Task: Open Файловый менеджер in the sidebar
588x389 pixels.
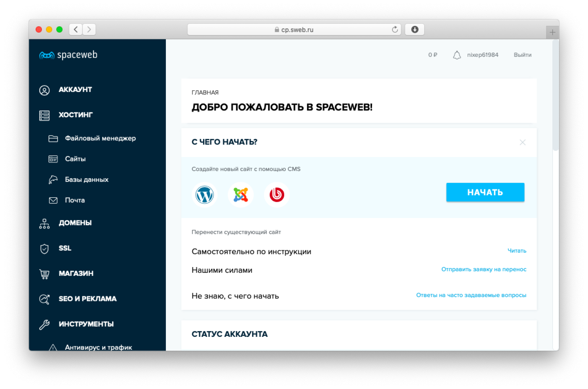Action: 100,138
